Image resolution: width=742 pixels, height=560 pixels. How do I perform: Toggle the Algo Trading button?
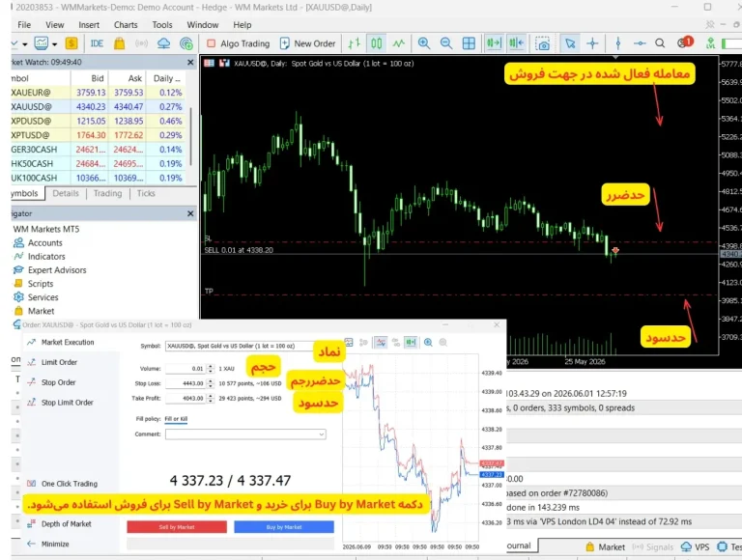pyautogui.click(x=238, y=43)
